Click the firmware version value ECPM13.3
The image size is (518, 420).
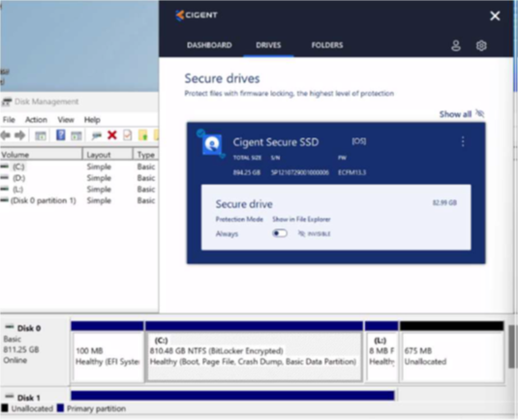[x=351, y=172]
